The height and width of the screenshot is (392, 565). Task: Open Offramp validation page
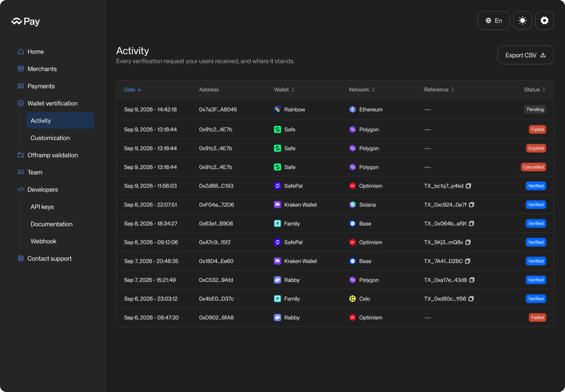[53, 155]
